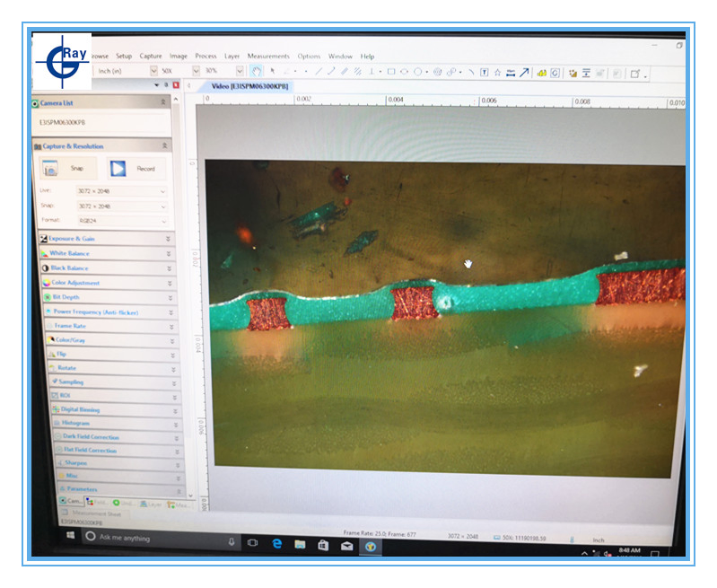This screenshot has height=588, width=717.
Task: Expand the Color/Gray panel
Action: pyautogui.click(x=112, y=340)
